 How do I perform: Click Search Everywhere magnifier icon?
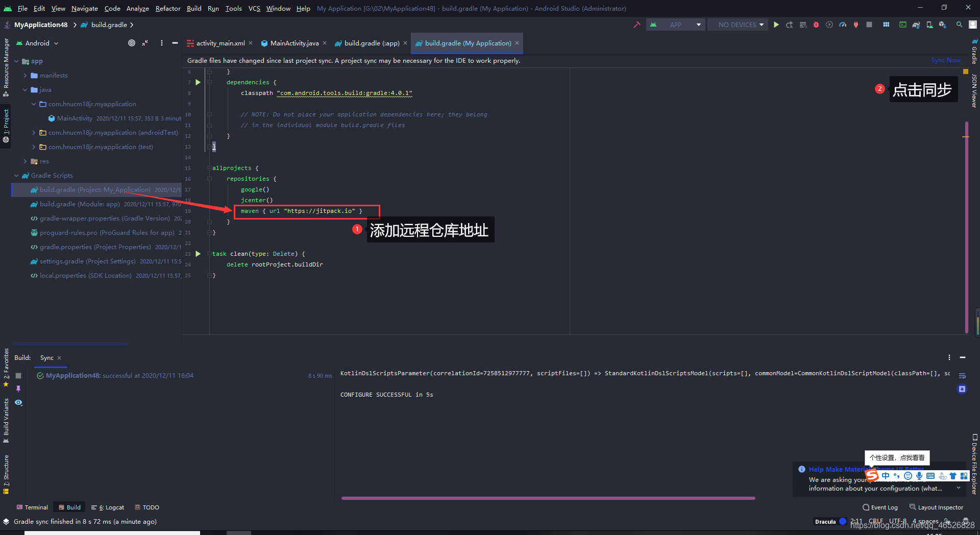(x=960, y=25)
